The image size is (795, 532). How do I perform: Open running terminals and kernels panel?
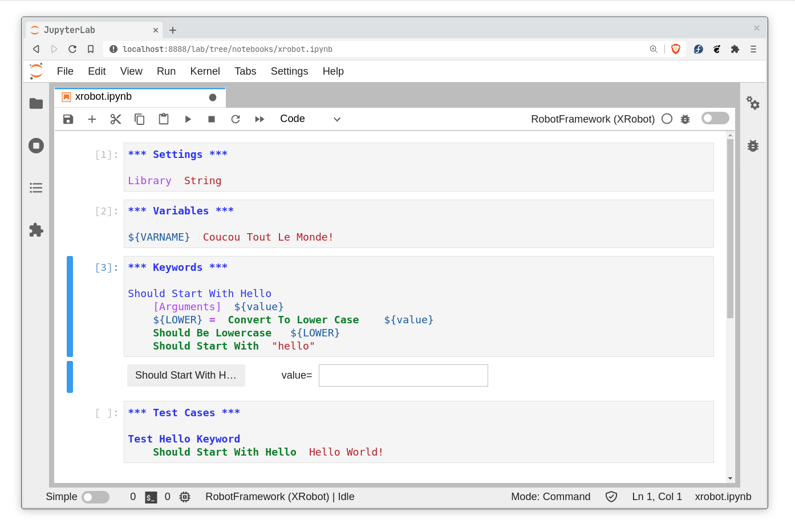(36, 145)
